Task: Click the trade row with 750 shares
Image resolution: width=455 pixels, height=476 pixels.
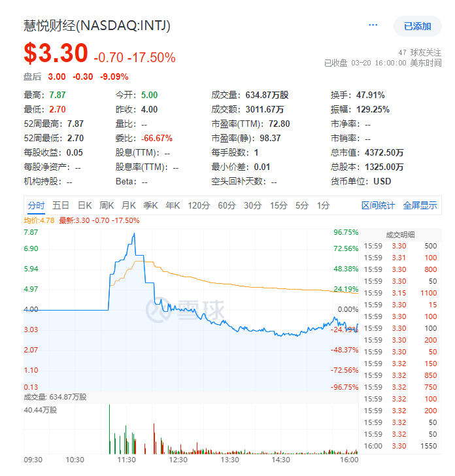Action: (x=400, y=387)
